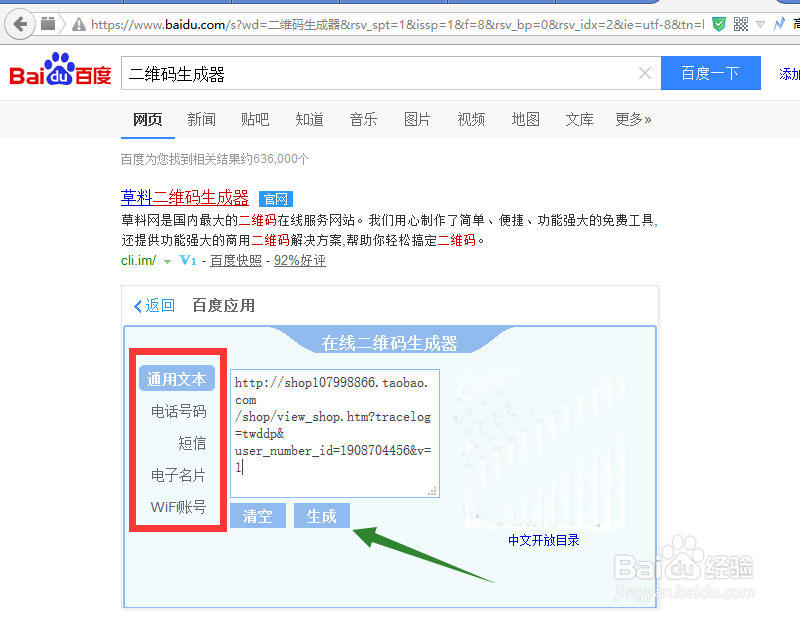Click the green shield security icon
800x620 pixels.
(x=719, y=24)
